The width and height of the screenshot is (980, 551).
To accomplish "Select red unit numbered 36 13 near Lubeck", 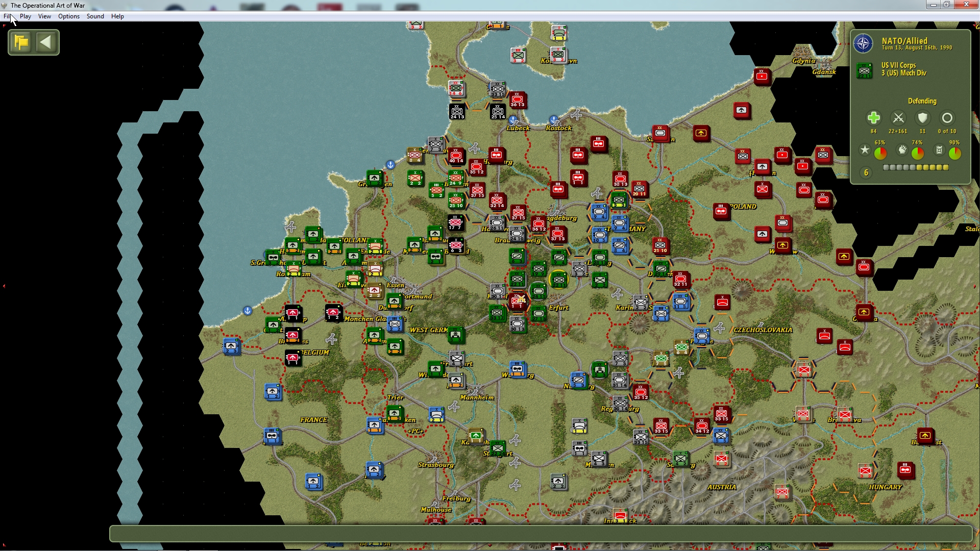I will click(x=517, y=100).
